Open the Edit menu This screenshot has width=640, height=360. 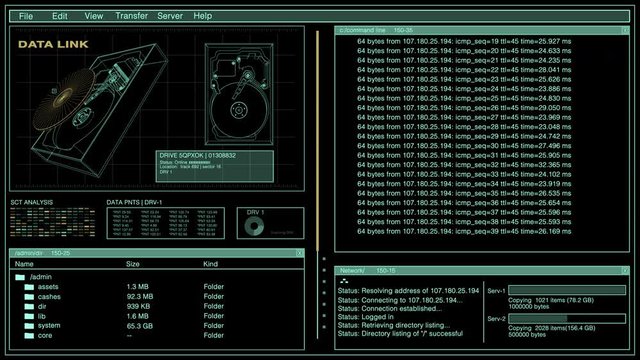tap(60, 16)
